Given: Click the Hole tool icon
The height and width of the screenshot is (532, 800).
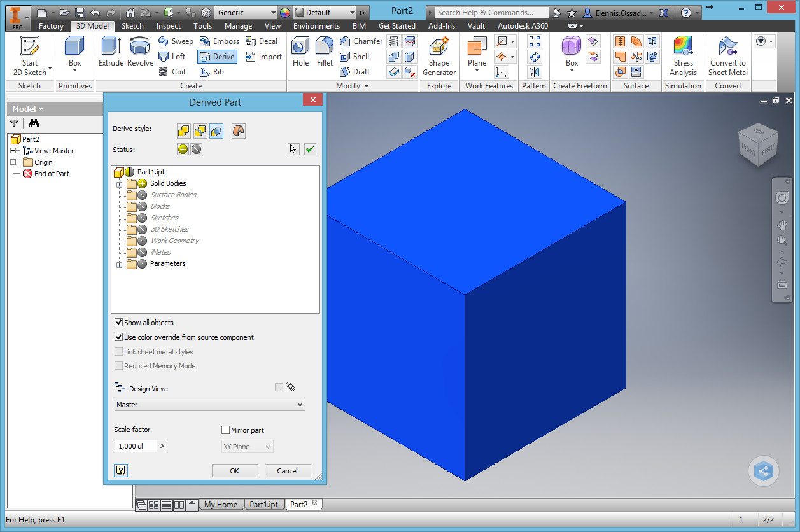Looking at the screenshot, I should click(x=300, y=51).
